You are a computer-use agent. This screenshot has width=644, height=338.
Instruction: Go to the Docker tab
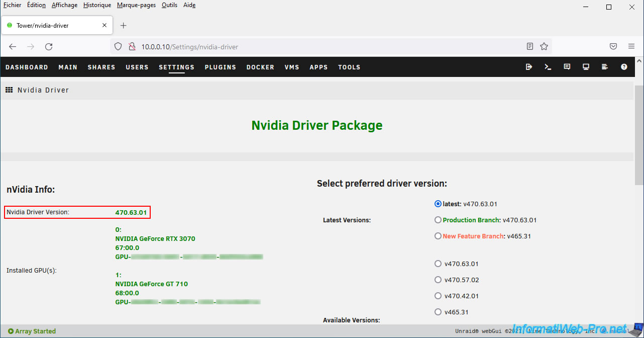point(260,67)
